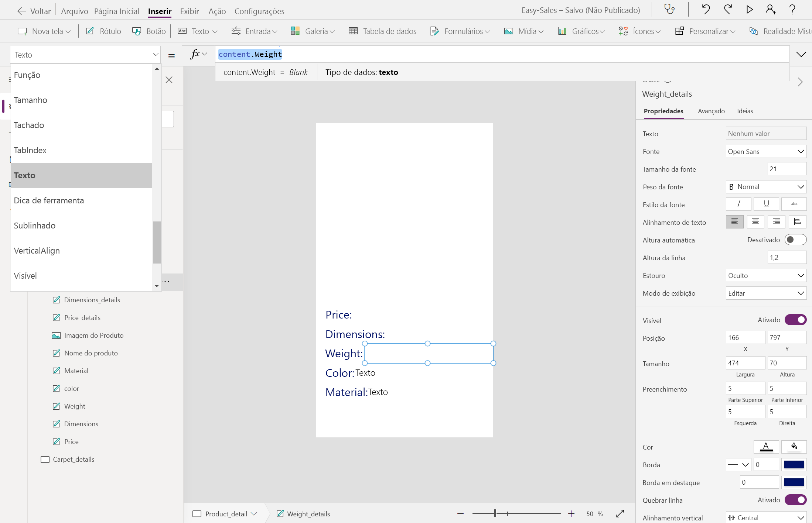Close the tree view panel X
812x523 pixels.
(169, 80)
